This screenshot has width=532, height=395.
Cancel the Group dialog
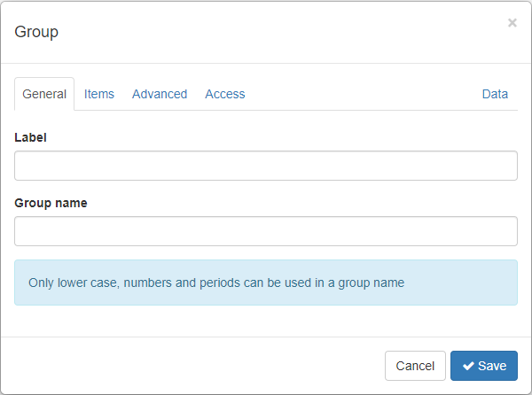tap(415, 366)
